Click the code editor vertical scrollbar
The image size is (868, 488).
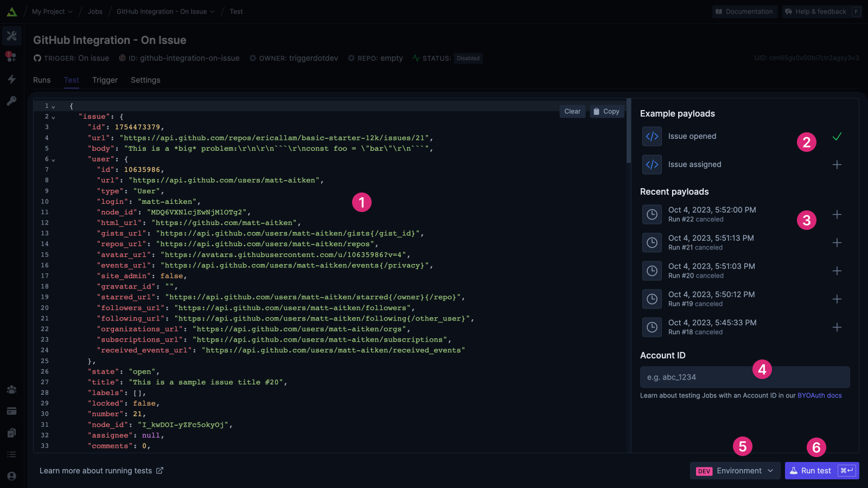point(629,131)
